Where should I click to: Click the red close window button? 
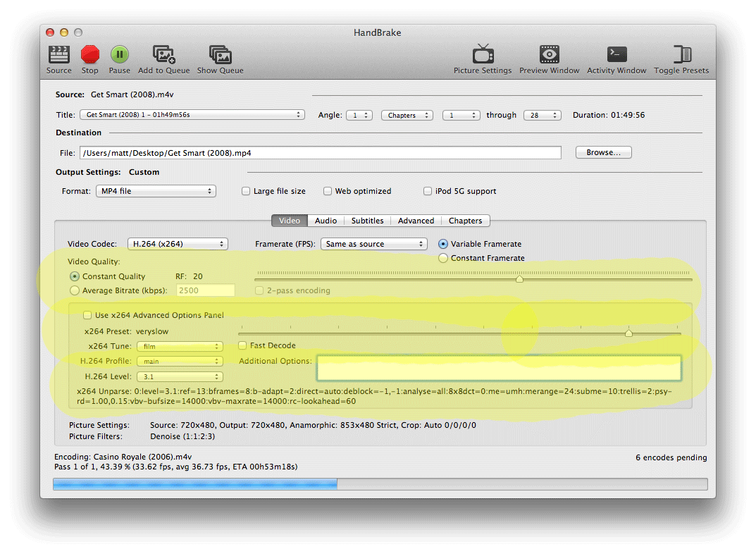tap(50, 32)
